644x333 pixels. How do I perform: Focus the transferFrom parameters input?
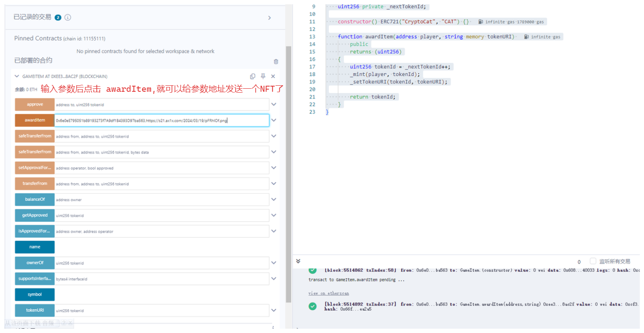click(162, 184)
